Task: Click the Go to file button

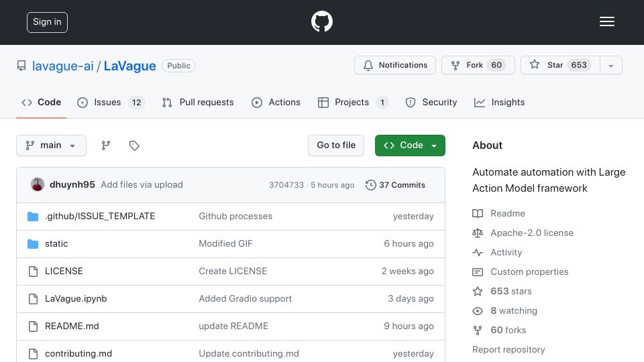Action: pyautogui.click(x=336, y=145)
